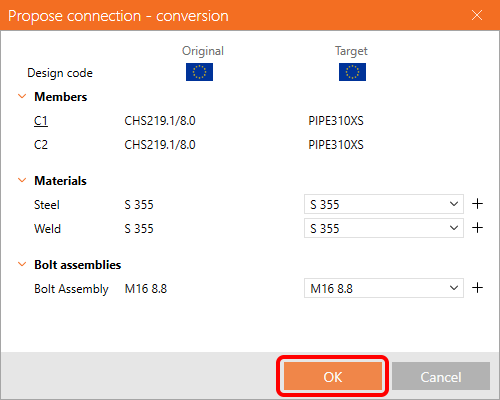Open the Steel target material dropdown

[384, 204]
